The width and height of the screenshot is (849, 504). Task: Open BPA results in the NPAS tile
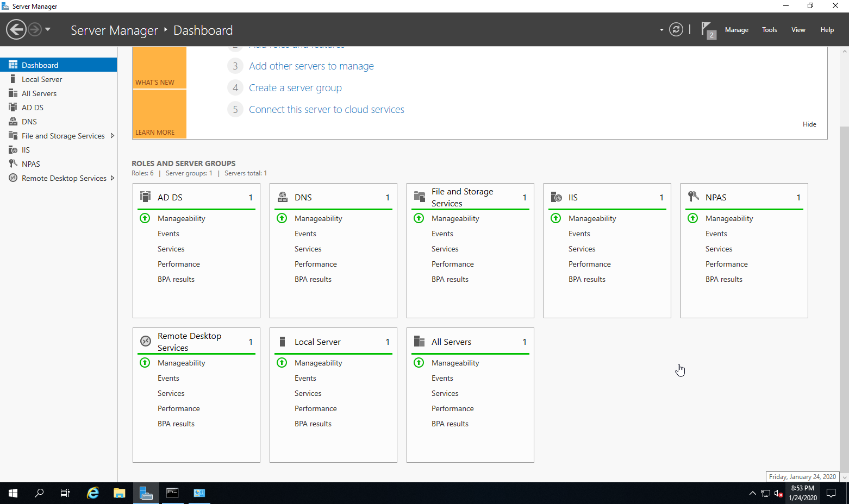point(724,279)
